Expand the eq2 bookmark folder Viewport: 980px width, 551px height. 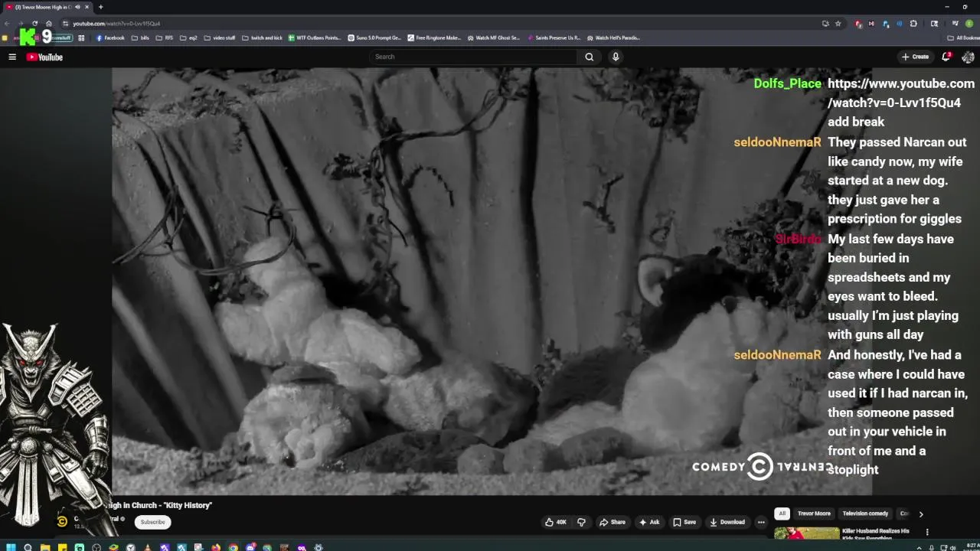click(188, 37)
